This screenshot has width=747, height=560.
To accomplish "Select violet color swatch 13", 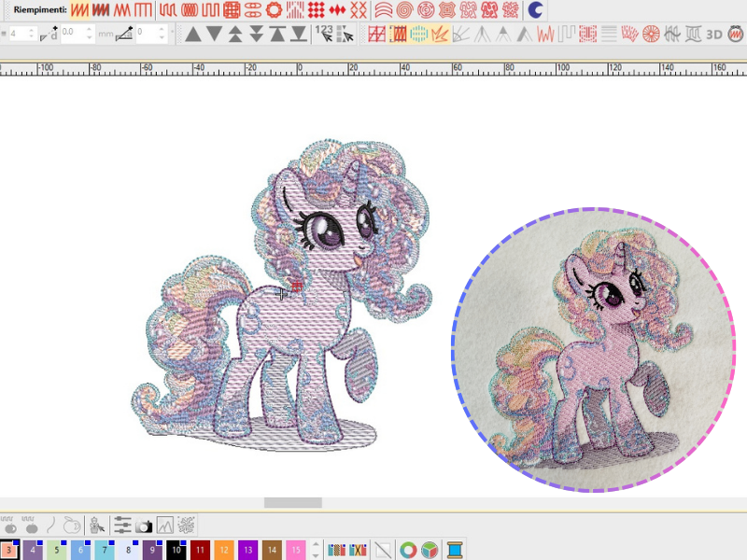I will click(247, 550).
